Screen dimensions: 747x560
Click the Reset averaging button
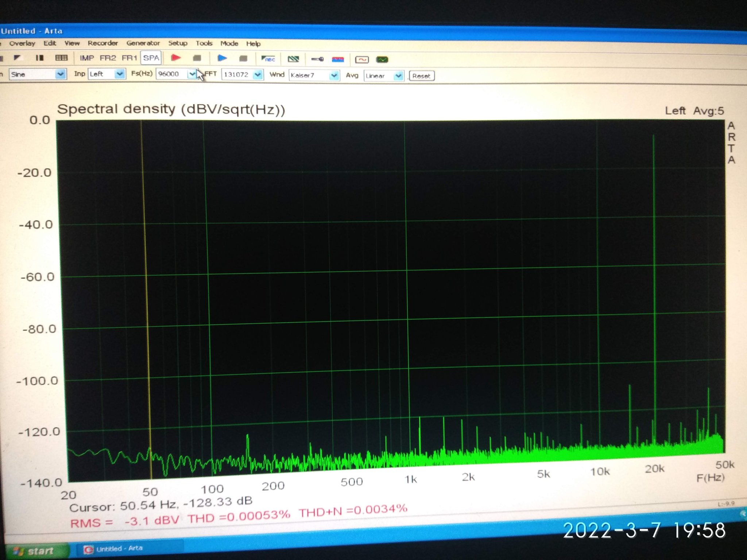[x=421, y=76]
